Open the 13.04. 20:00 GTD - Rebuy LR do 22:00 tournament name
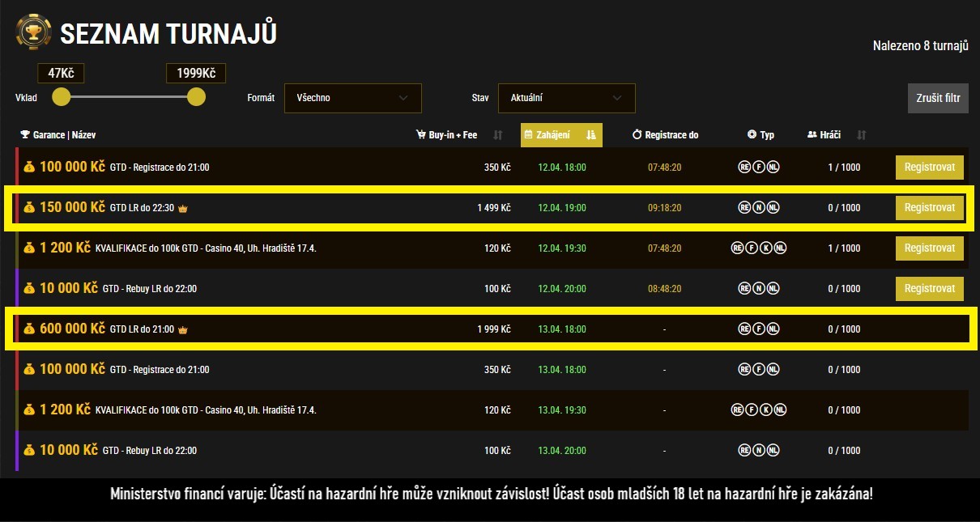Screen dimensions: 980x522 click(x=150, y=451)
